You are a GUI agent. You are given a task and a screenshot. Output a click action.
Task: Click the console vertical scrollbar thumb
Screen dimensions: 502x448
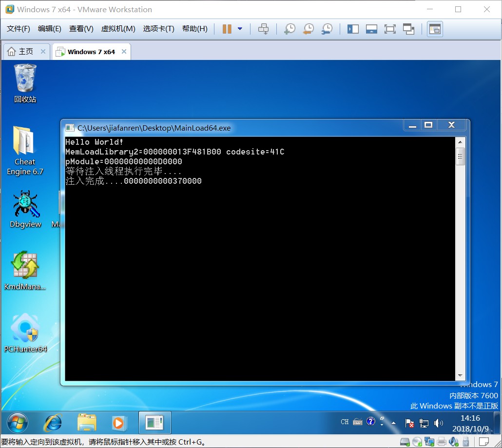point(460,156)
